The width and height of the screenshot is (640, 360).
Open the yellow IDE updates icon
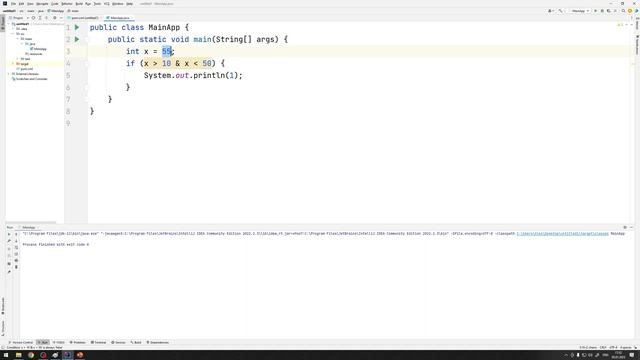630,11
